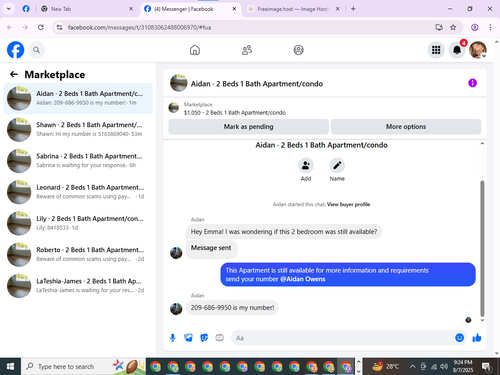Click More options button
500x375 pixels.
406,127
